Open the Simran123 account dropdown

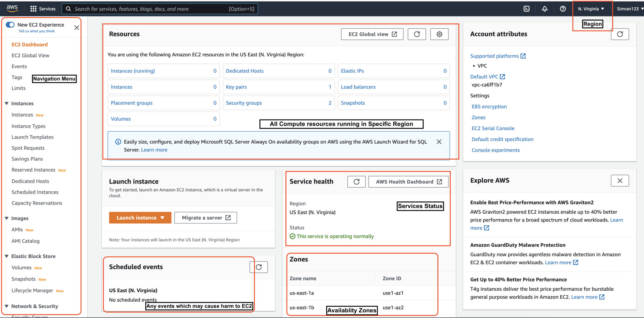(630, 9)
